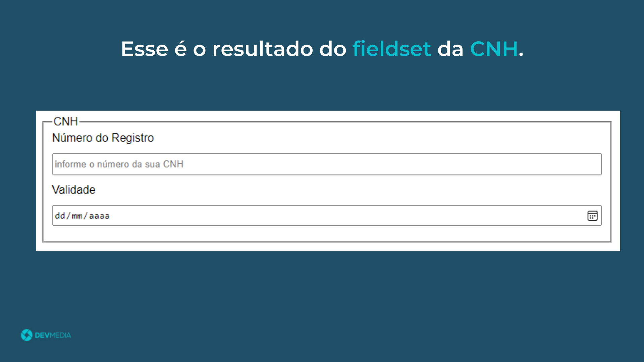Click the empty area of Validade date field
Viewport: 644px width, 362px height.
coord(335,216)
